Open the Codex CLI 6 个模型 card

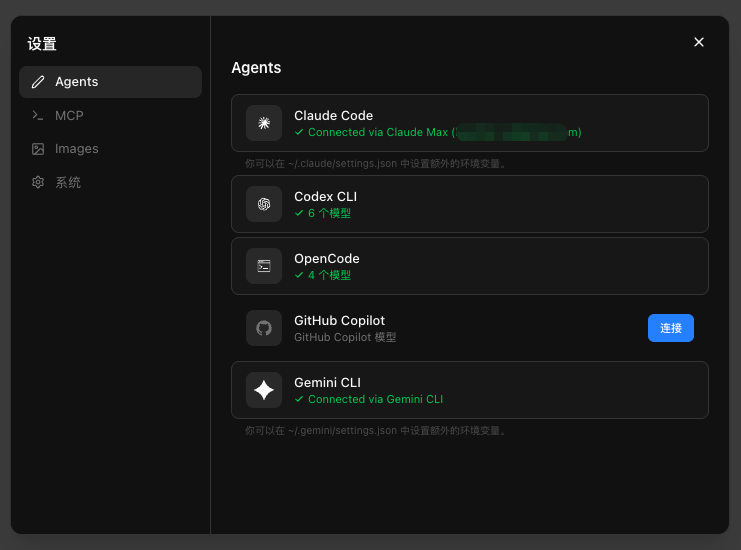(x=470, y=204)
